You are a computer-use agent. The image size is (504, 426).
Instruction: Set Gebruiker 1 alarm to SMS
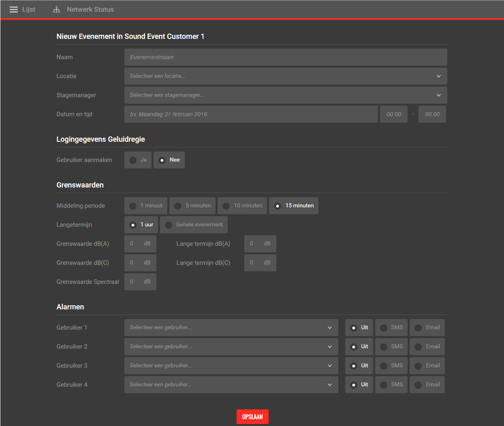(391, 328)
